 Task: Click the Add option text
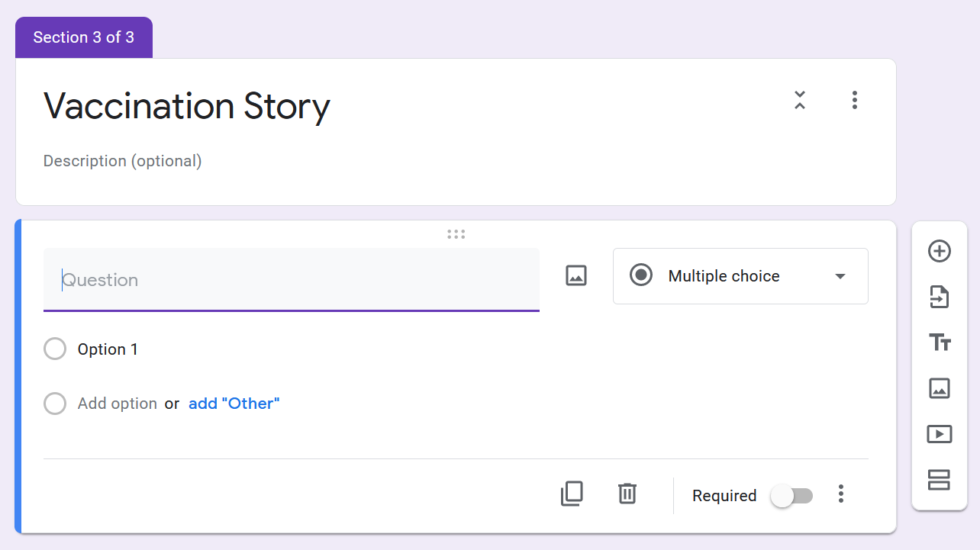(117, 404)
